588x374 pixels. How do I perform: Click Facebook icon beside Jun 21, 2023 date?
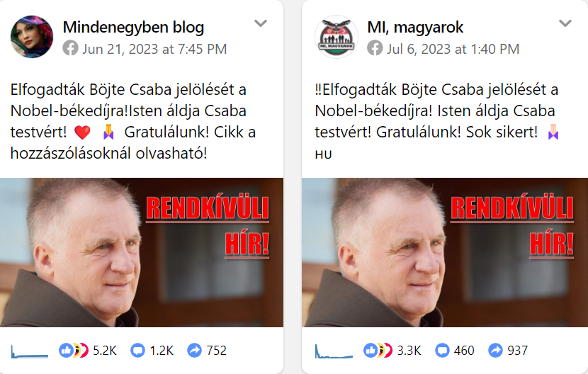tap(71, 49)
